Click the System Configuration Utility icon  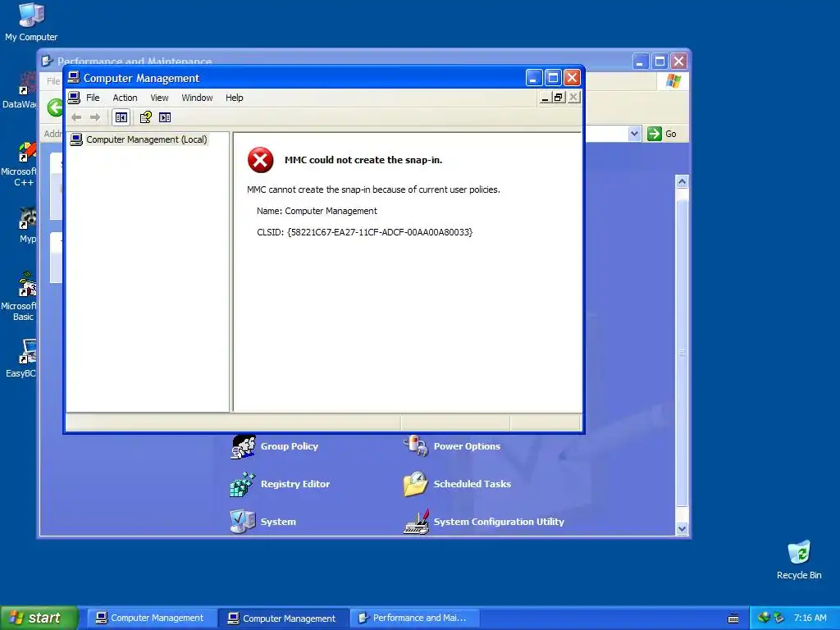point(416,522)
